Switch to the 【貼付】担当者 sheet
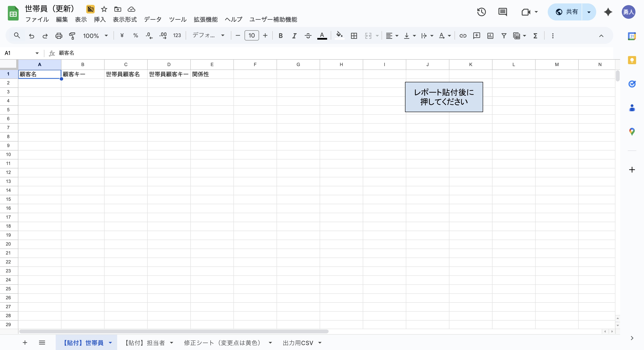 pyautogui.click(x=145, y=343)
